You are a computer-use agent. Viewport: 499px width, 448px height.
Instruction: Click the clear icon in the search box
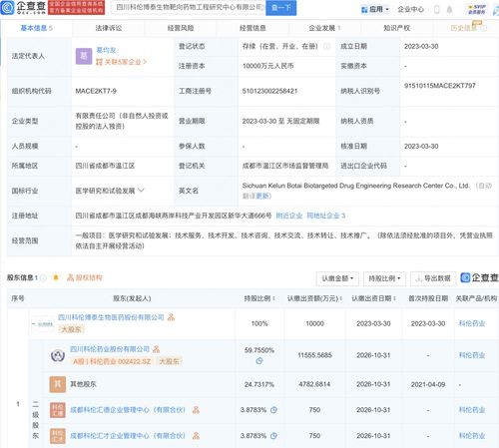[x=262, y=7]
